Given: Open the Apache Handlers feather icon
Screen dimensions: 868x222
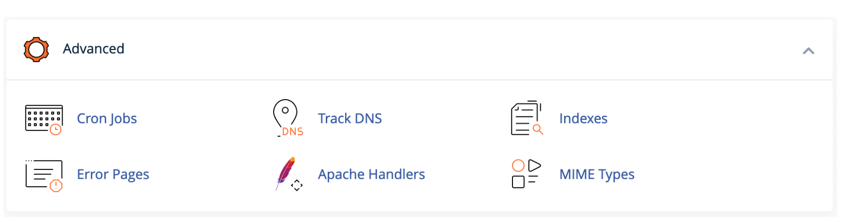Looking at the screenshot, I should [x=289, y=174].
